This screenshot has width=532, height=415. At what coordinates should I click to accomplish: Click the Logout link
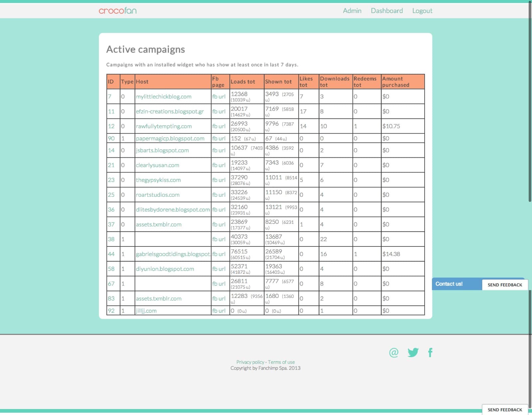422,11
